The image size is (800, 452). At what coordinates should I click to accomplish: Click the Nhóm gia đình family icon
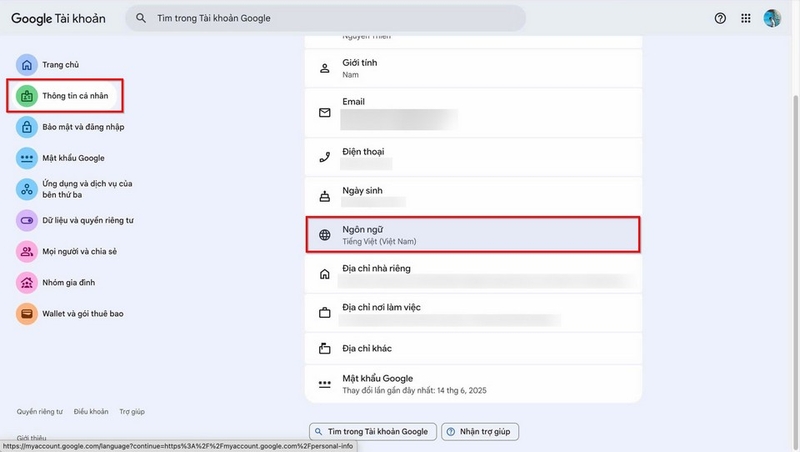[27, 283]
